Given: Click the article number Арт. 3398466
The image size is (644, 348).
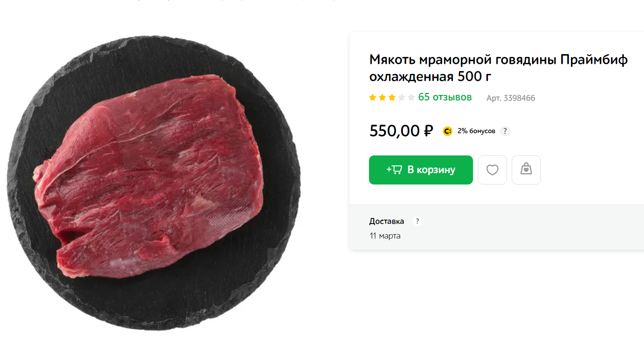Looking at the screenshot, I should pos(511,98).
